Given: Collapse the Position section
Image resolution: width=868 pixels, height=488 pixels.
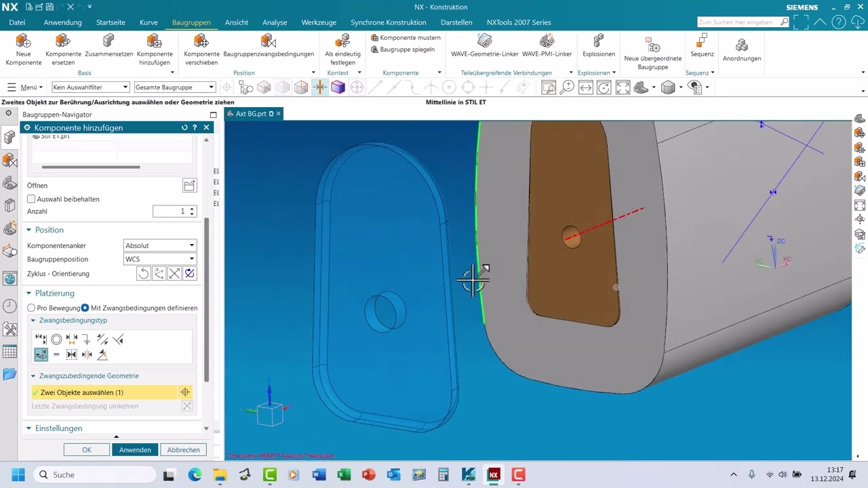Looking at the screenshot, I should tap(28, 230).
